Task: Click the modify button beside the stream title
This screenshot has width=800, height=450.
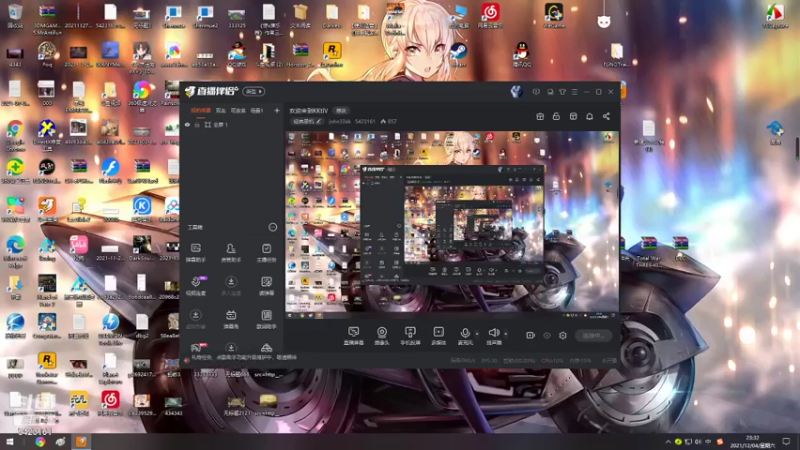Action: tap(341, 111)
